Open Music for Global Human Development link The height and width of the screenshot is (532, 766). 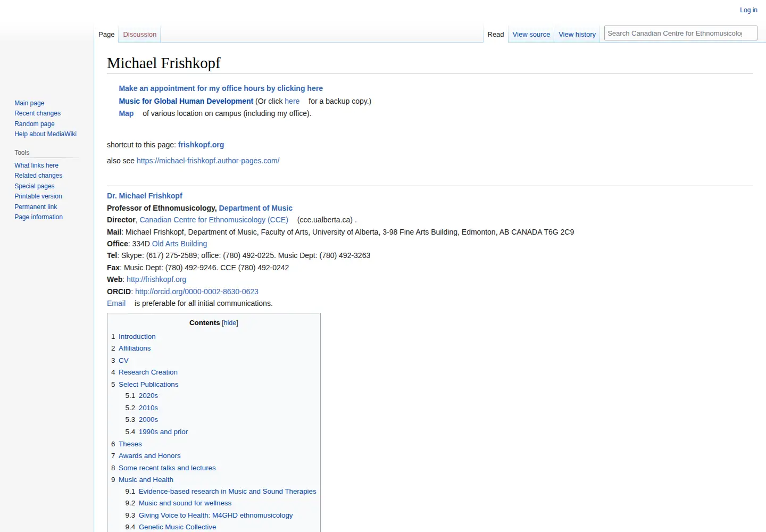click(x=186, y=101)
